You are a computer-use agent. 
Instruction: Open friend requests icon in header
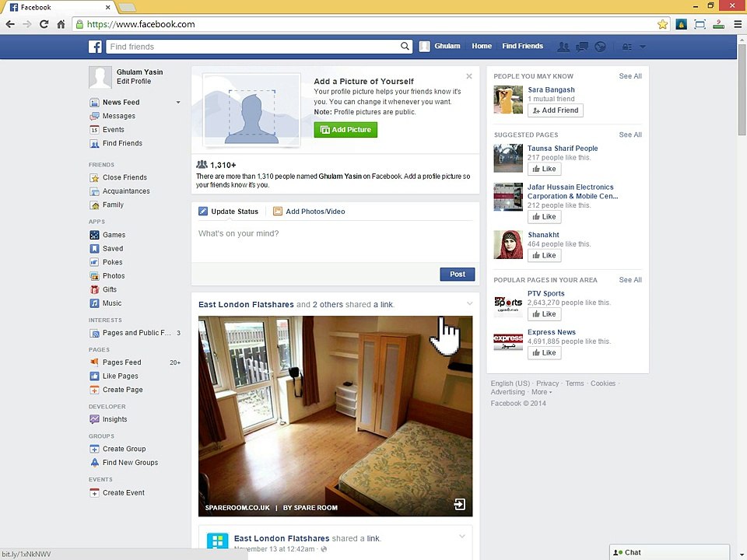coord(563,46)
